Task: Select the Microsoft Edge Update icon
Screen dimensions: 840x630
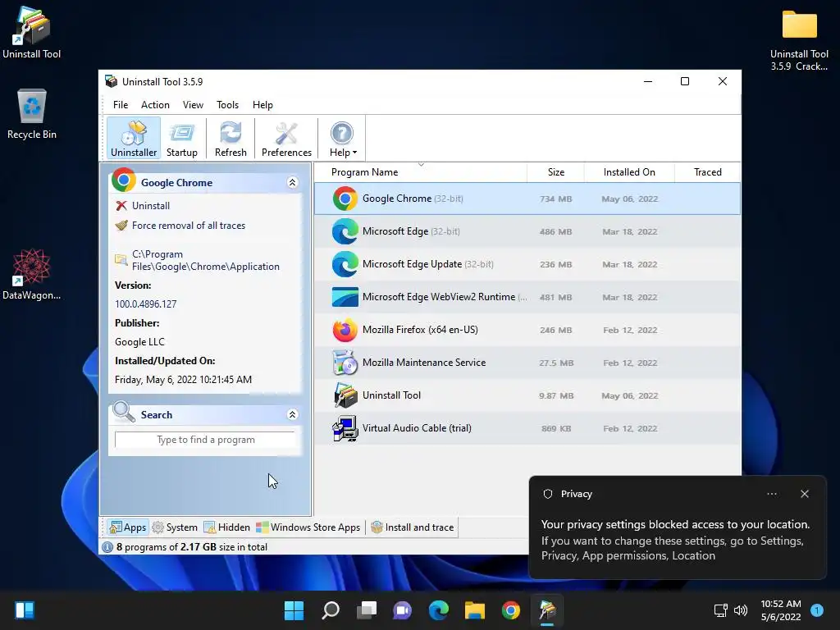Action: click(345, 264)
